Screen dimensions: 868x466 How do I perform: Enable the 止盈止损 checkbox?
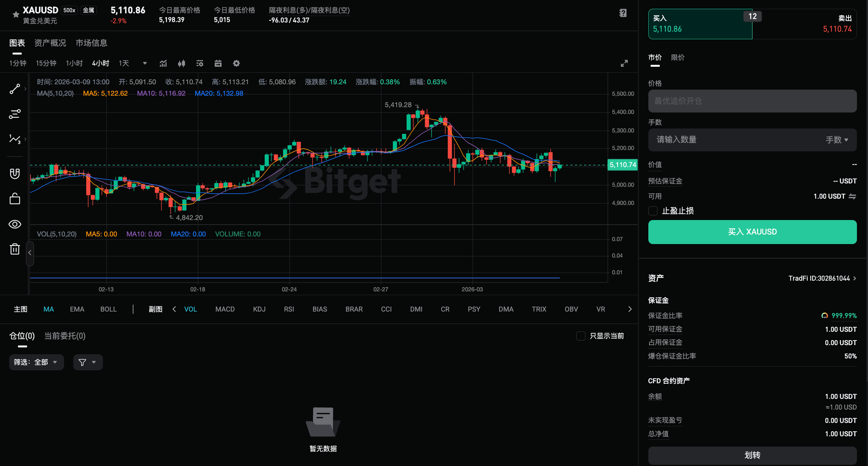point(653,211)
